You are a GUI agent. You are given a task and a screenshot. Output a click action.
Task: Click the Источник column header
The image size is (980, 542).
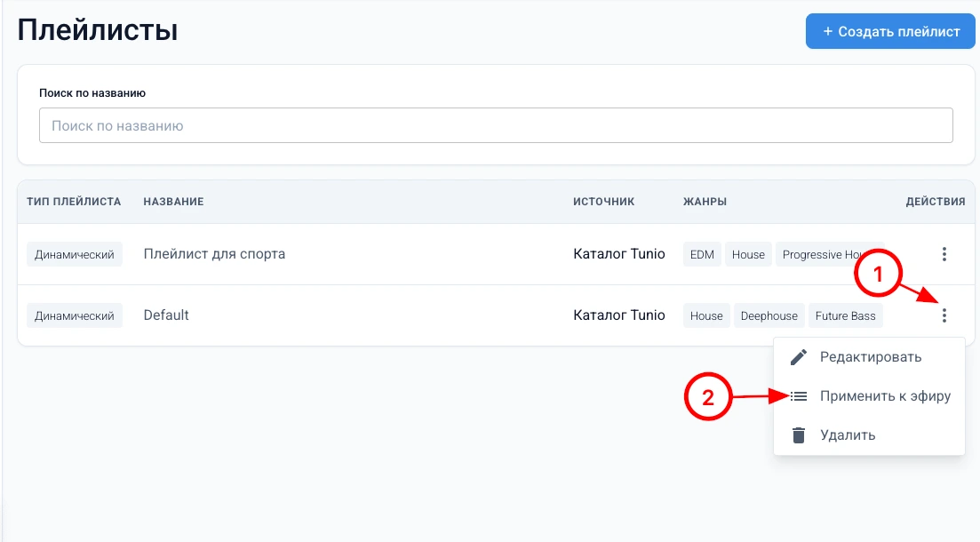[x=603, y=202]
